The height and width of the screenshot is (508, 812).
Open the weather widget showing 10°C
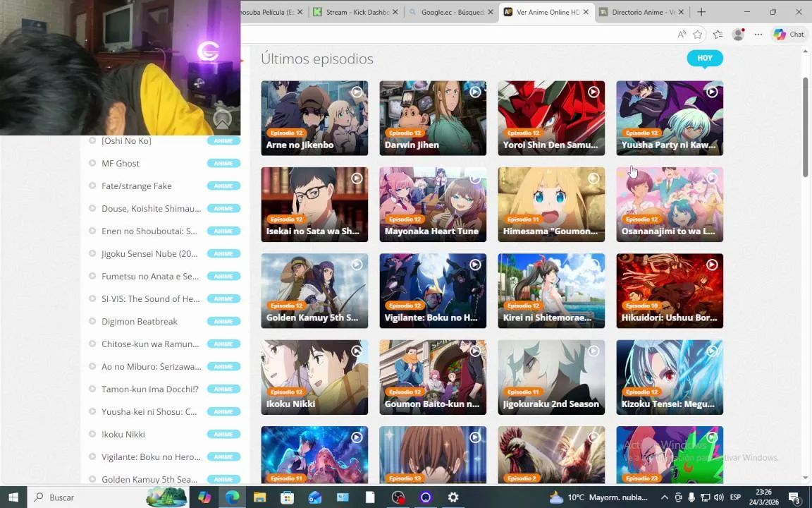pyautogui.click(x=598, y=497)
